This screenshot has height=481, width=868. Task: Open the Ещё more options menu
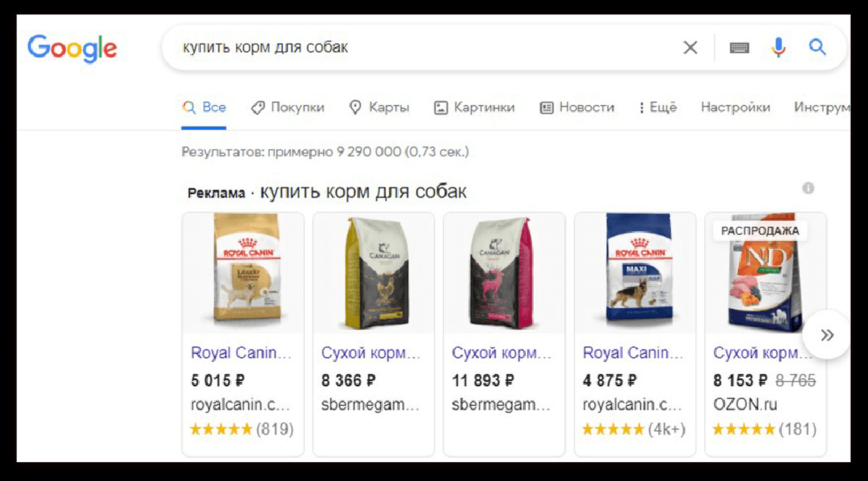point(658,107)
